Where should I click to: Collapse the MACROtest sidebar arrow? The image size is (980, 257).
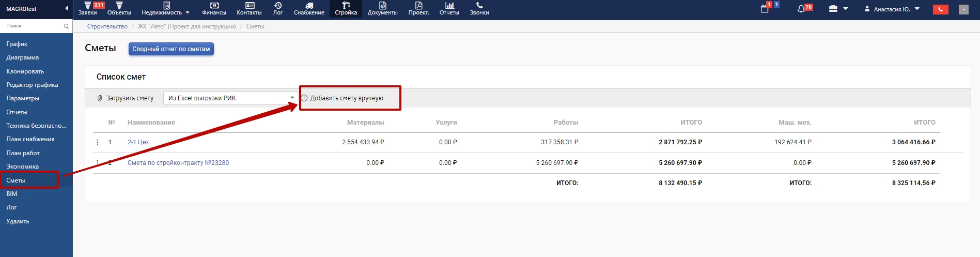tap(66, 8)
